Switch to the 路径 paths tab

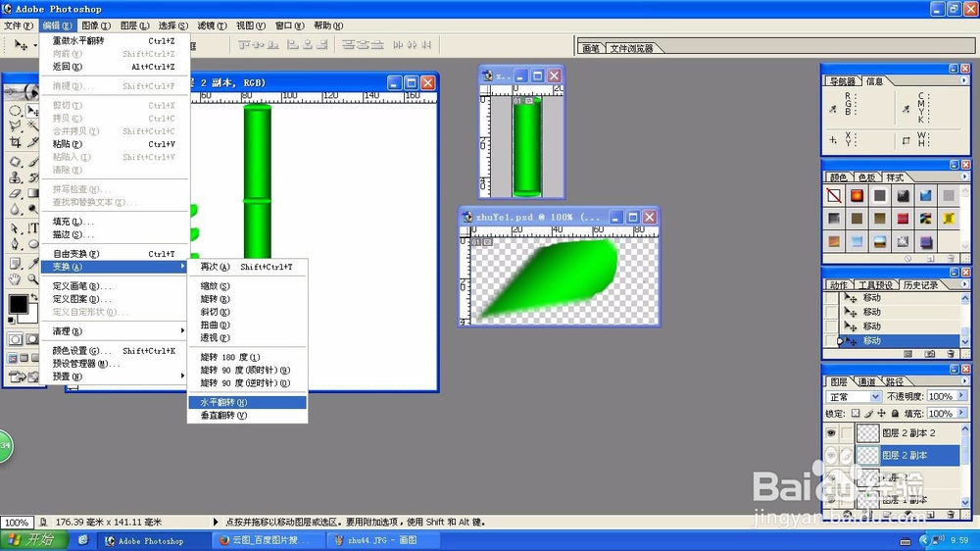point(895,381)
